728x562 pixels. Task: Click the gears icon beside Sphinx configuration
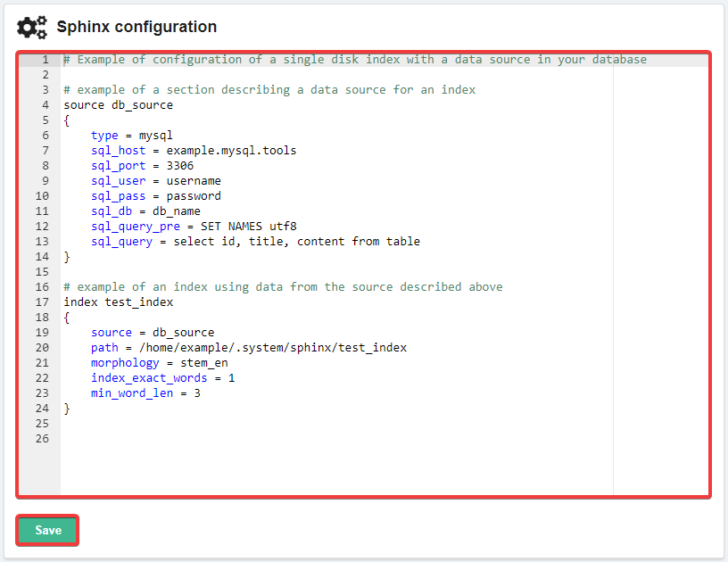32,27
